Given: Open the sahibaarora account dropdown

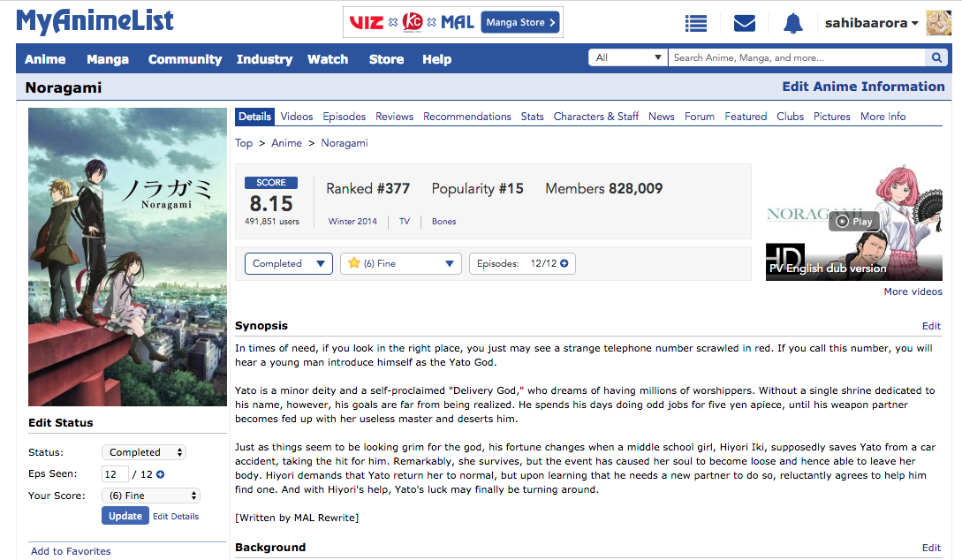Looking at the screenshot, I should click(x=871, y=23).
